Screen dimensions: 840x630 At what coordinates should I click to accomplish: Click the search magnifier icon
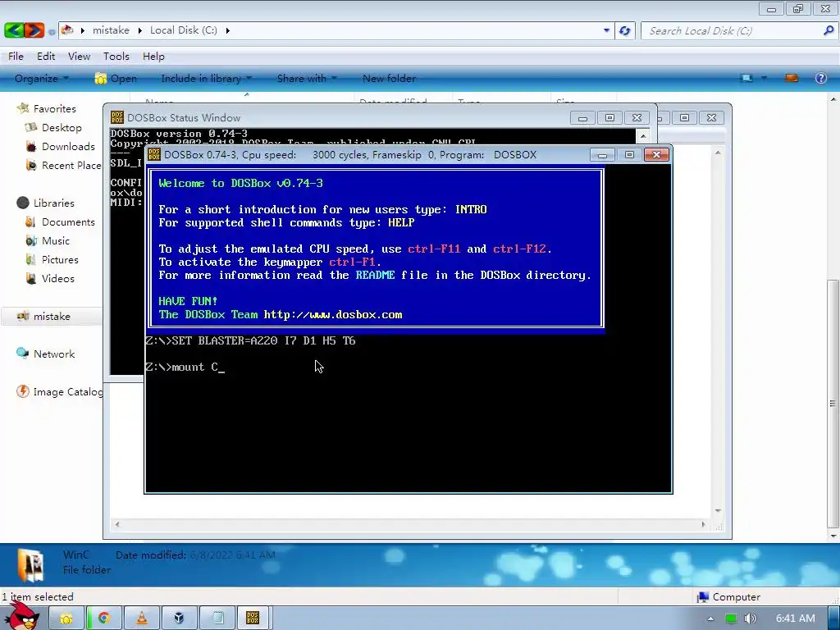point(829,30)
